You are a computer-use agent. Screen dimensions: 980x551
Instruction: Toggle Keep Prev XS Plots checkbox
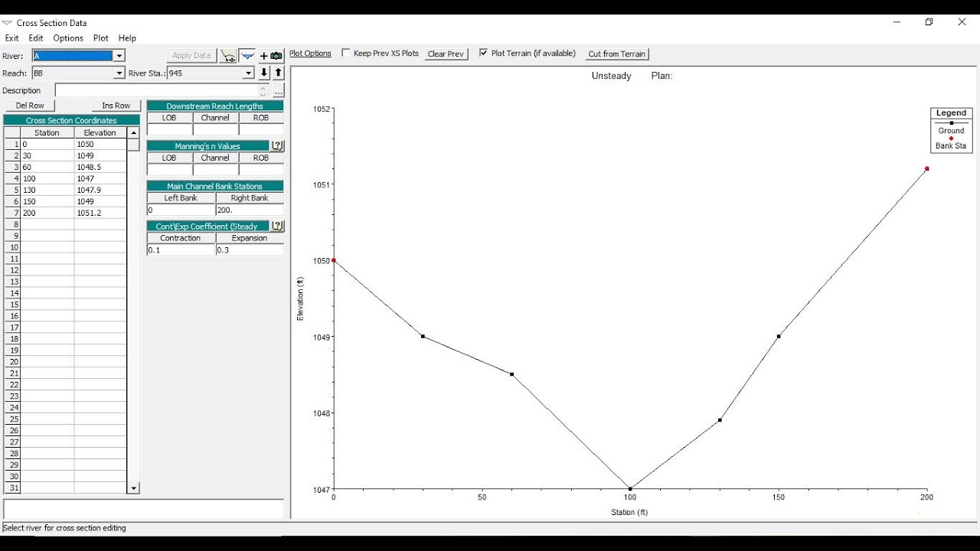point(346,53)
